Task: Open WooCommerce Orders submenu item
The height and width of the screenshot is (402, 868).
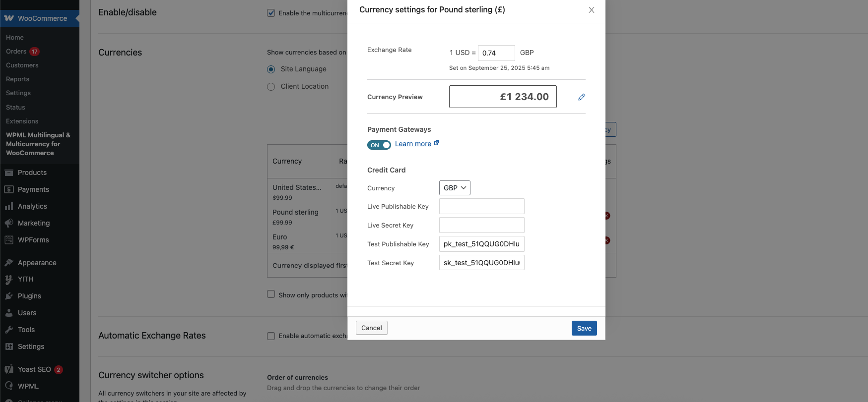Action: click(16, 52)
